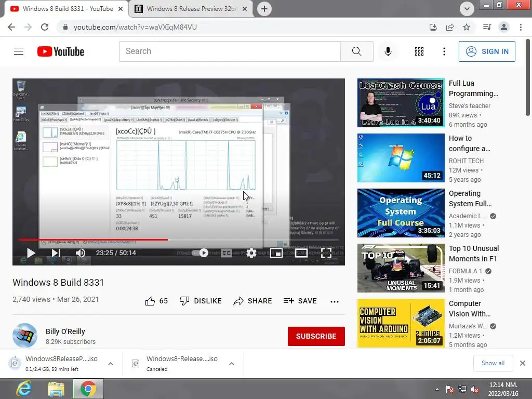This screenshot has width=532, height=399.
Task: Click the DISLIKE button
Action: coord(201,301)
